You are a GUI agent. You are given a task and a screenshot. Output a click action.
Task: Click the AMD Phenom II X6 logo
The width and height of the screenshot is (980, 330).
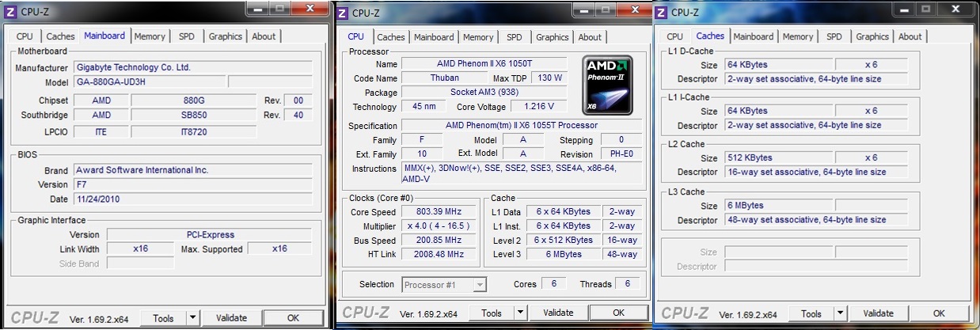click(x=607, y=85)
